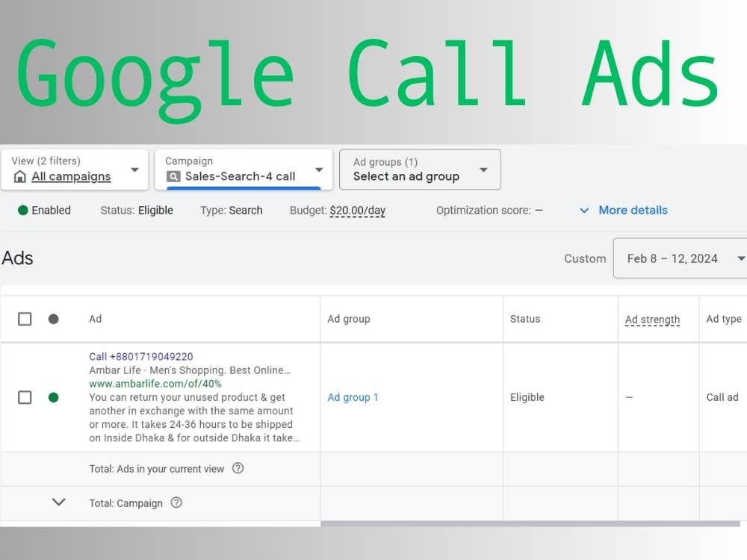747x560 pixels.
Task: Click the green status dot of call ad
Action: [53, 397]
